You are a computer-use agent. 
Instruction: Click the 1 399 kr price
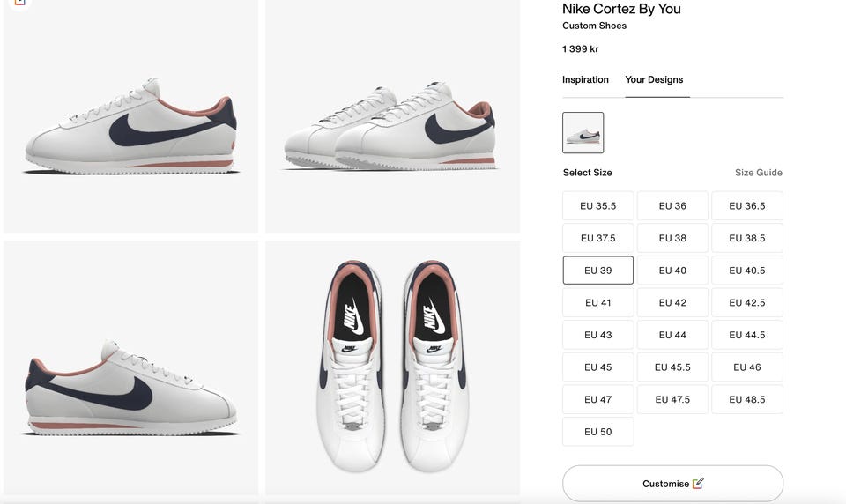coord(581,49)
